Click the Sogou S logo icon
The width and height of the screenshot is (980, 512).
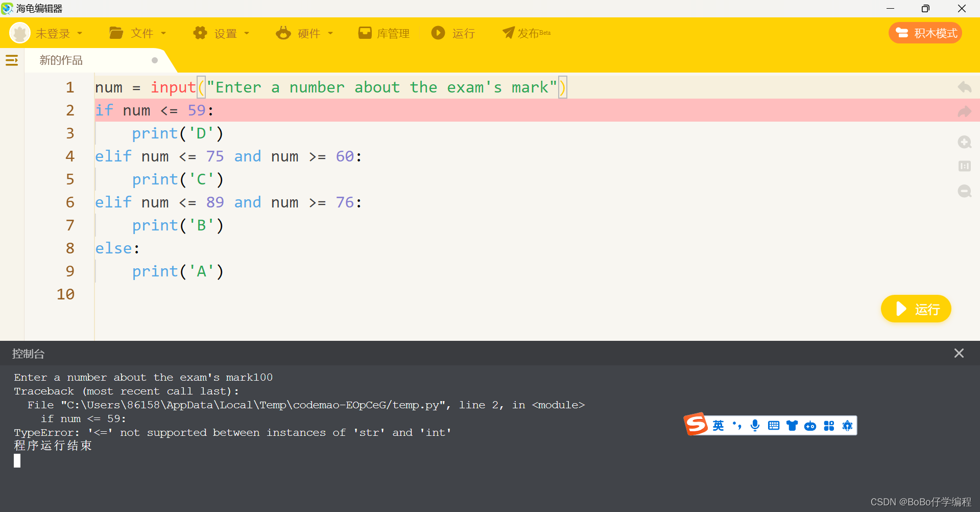[x=696, y=424]
